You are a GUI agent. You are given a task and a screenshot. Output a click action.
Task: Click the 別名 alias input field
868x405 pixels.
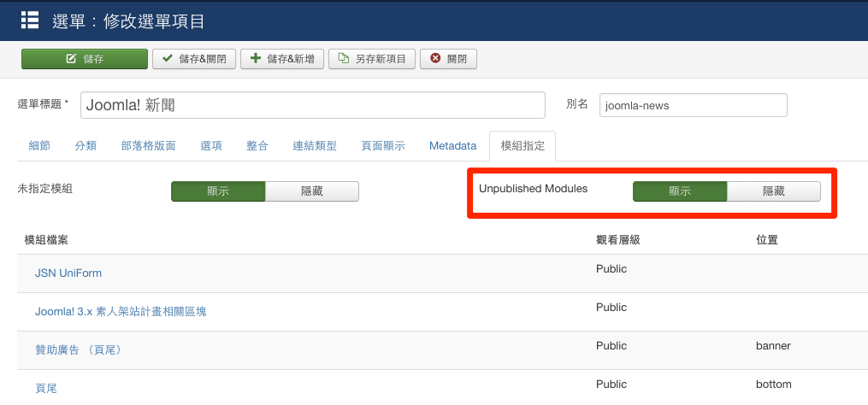693,105
